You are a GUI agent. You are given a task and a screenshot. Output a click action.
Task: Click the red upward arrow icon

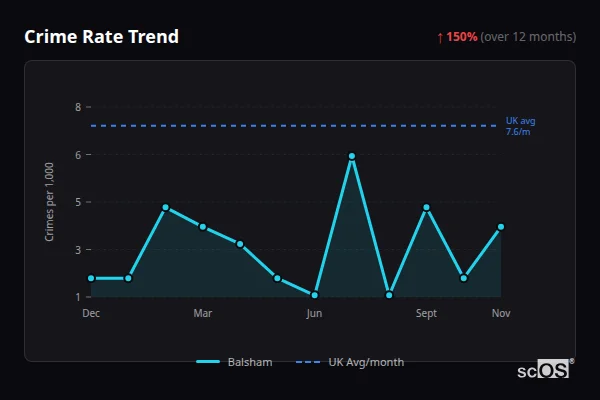(x=440, y=38)
